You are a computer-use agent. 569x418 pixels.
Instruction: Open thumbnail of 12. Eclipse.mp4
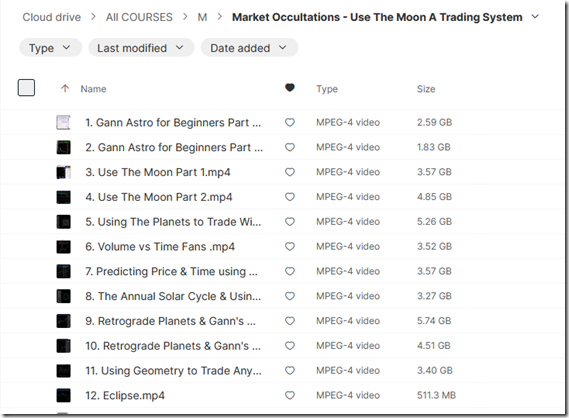click(x=64, y=396)
